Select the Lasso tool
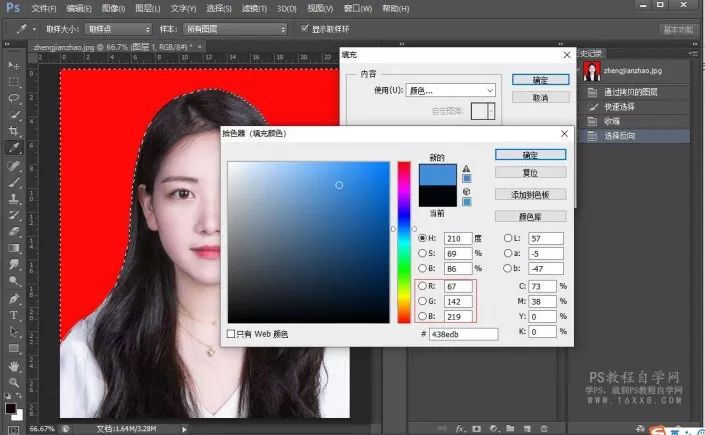This screenshot has height=435, width=705. (x=14, y=98)
